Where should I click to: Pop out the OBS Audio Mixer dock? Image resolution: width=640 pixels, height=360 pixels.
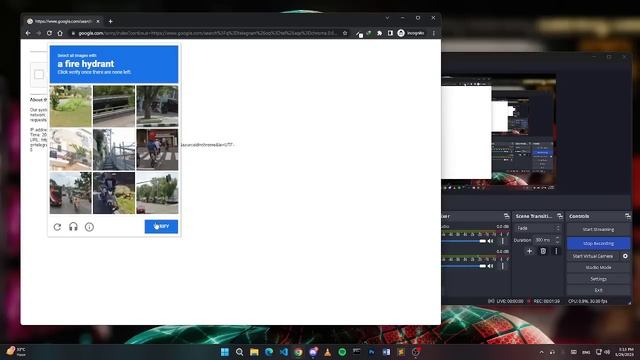[x=507, y=216]
